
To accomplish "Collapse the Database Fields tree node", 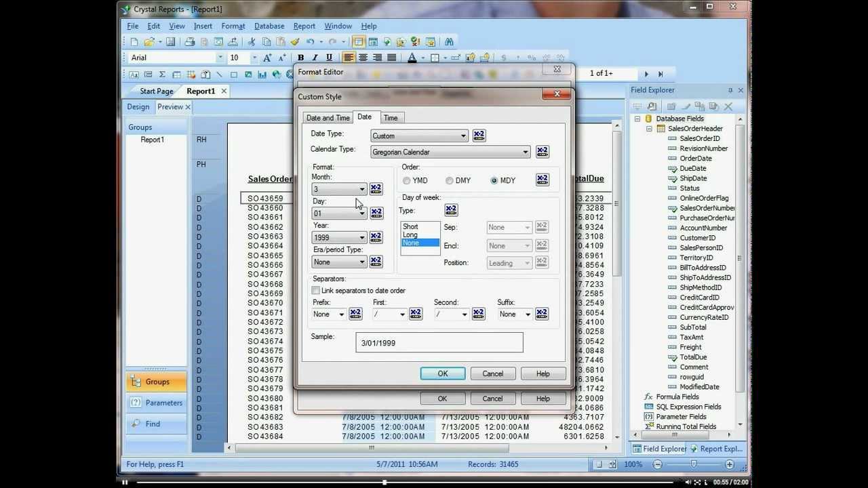I will pos(637,119).
